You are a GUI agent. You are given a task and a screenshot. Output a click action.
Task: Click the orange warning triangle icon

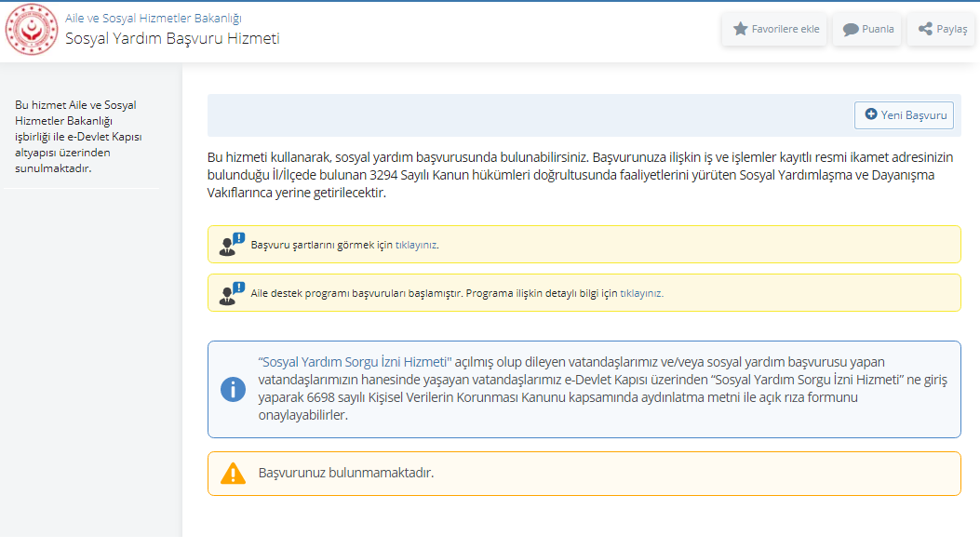(233, 473)
